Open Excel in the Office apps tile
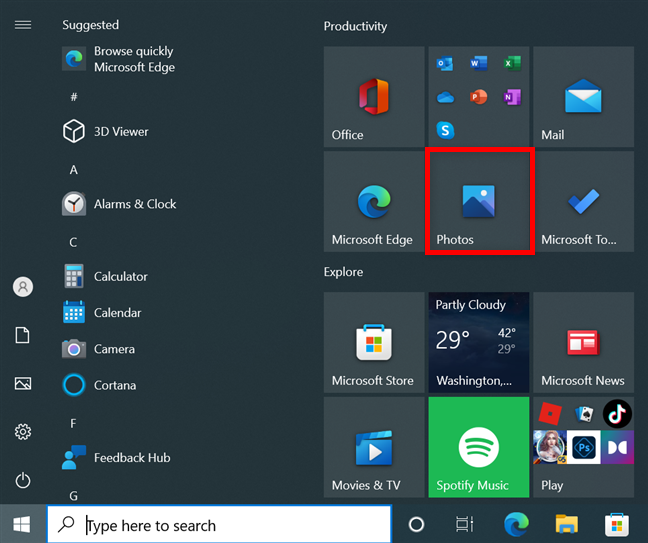 512,63
